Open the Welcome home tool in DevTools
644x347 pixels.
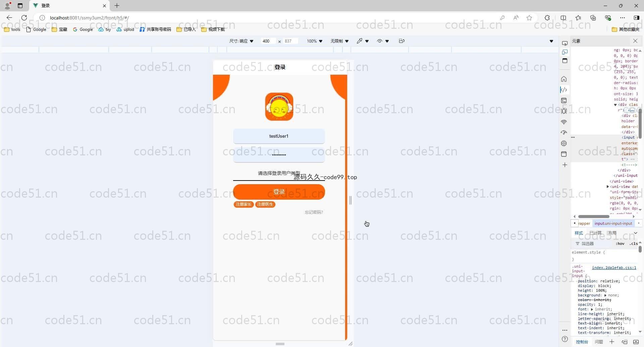pyautogui.click(x=564, y=79)
